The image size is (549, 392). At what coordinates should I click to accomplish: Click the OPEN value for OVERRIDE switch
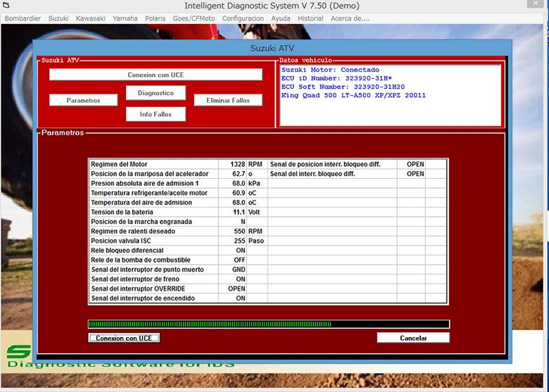(236, 289)
